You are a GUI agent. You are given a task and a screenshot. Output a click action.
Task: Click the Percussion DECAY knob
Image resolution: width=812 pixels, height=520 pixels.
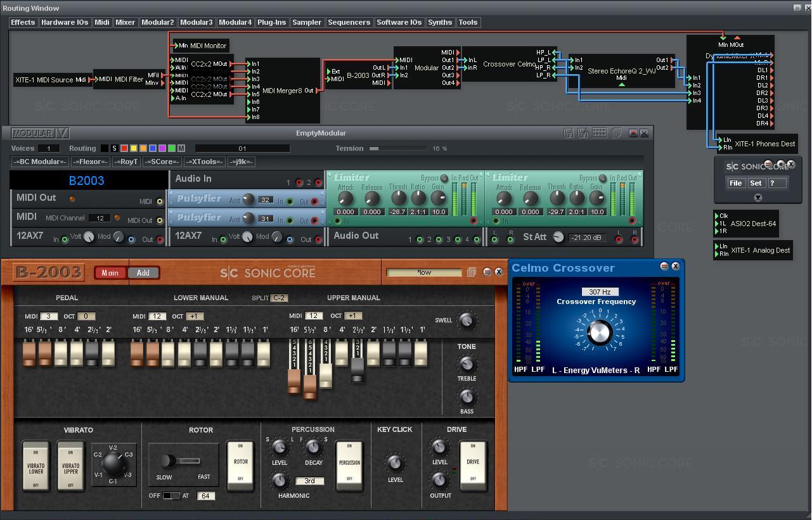[313, 448]
